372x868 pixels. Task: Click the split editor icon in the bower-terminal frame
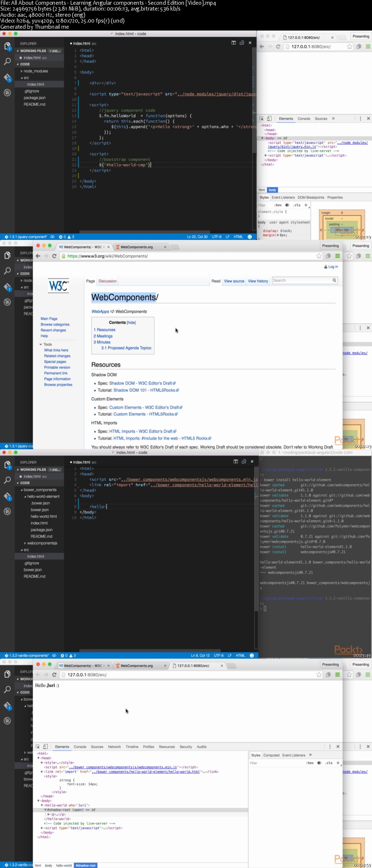235,462
